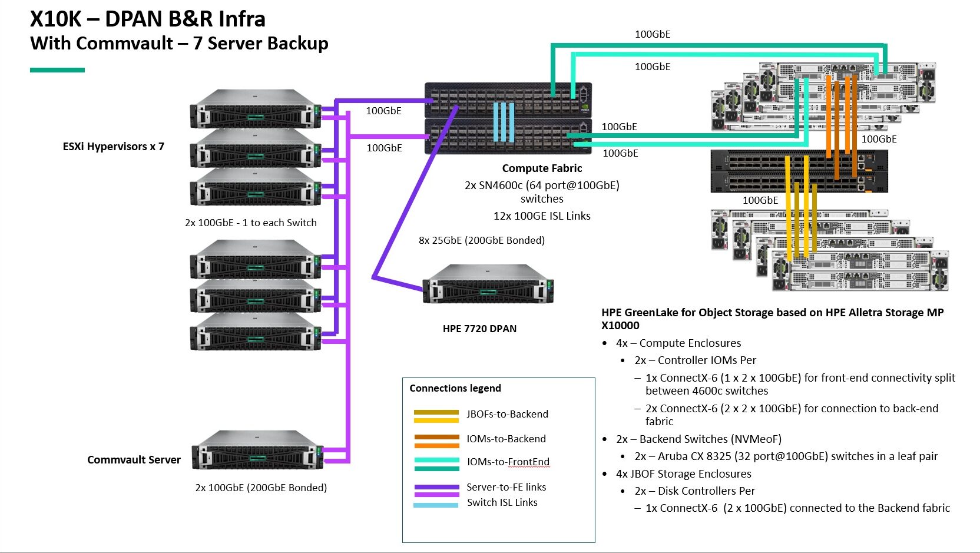Click the topmost ESXi hypervisor server

(x=255, y=109)
